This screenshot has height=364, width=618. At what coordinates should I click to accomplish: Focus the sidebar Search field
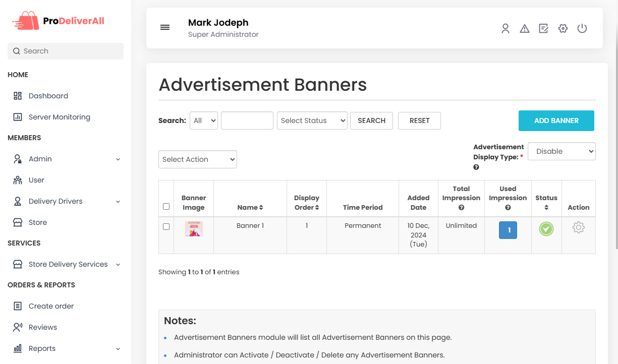(66, 51)
